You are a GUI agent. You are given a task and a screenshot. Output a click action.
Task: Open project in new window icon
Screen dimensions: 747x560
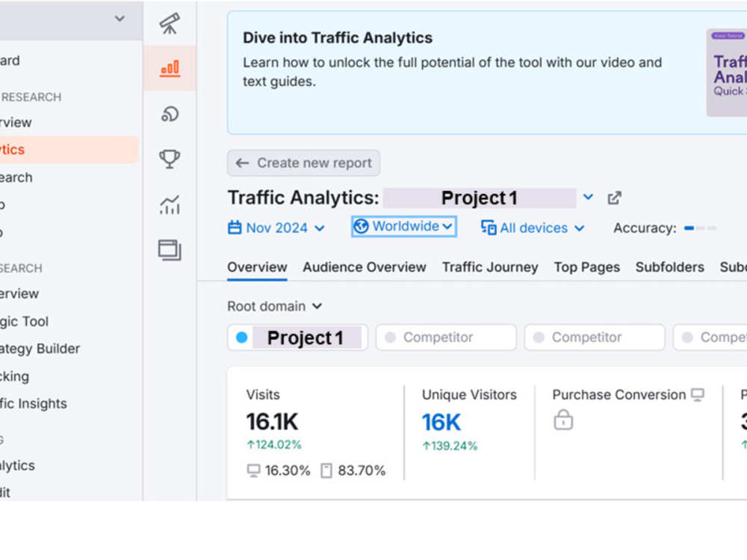615,198
